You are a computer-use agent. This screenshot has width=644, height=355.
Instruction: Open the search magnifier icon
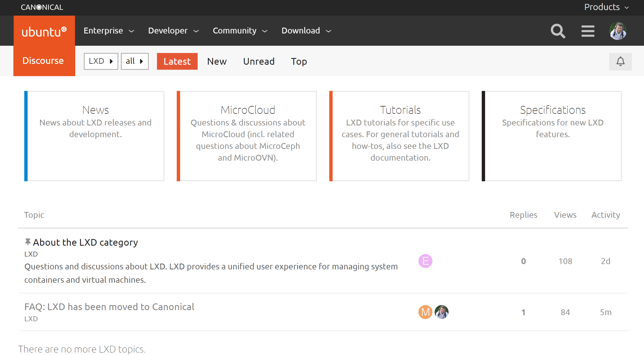pyautogui.click(x=558, y=31)
